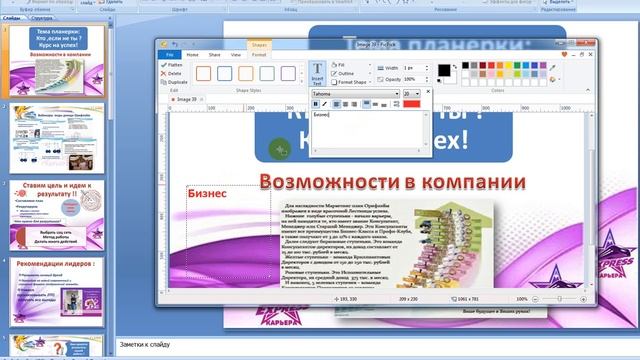Open the Outline dropdown
The height and width of the screenshot is (360, 640).
coord(351,73)
